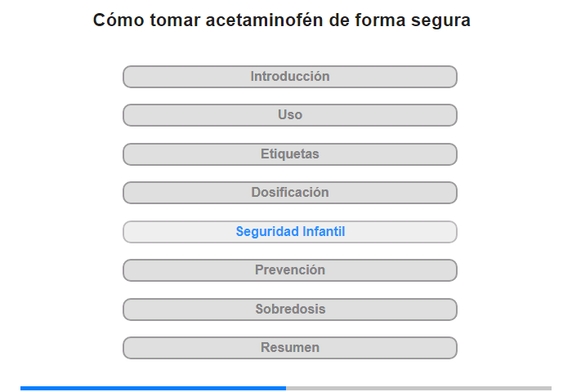Jump to the Prevención section

point(290,270)
